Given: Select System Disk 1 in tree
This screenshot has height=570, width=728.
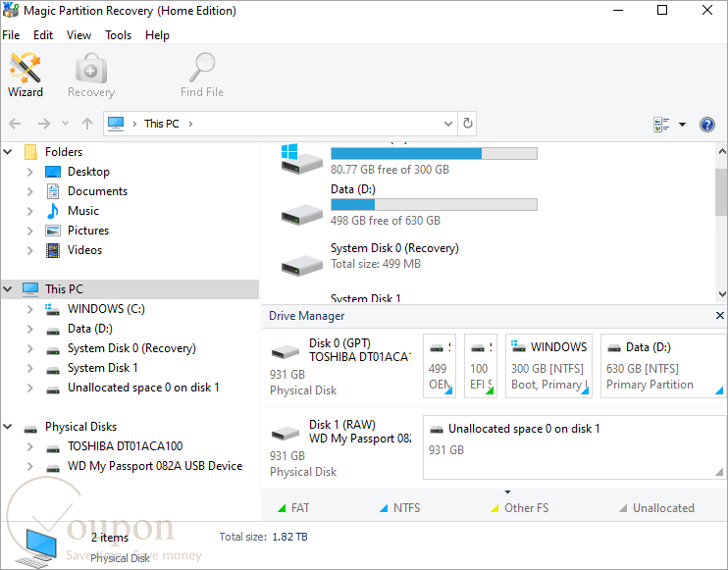Looking at the screenshot, I should click(x=103, y=368).
